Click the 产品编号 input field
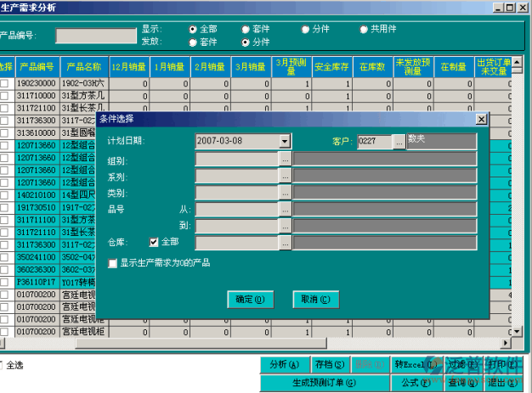 point(96,36)
